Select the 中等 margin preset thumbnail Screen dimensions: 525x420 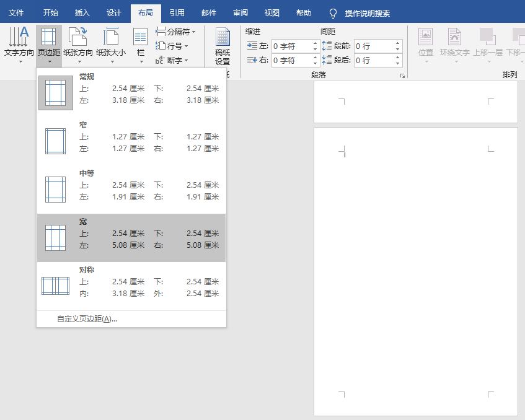coord(55,185)
